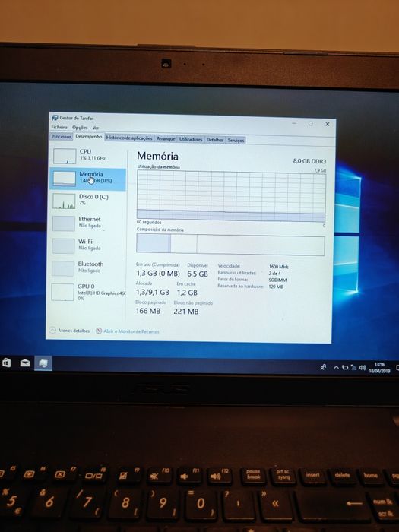Image resolution: width=399 pixels, height=532 pixels.
Task: Click the Menos detalhes chevron icon
Action: 52,330
